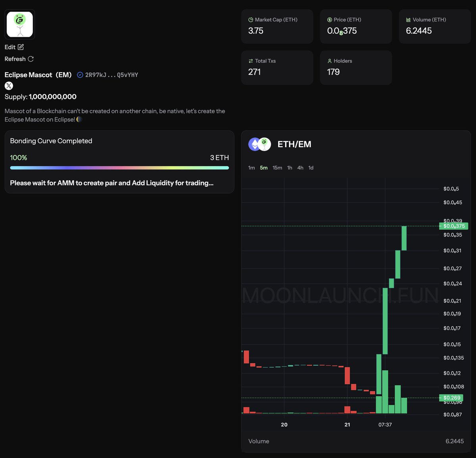Click the Supply: 1,000,000,000 text
476x458 pixels.
40,97
